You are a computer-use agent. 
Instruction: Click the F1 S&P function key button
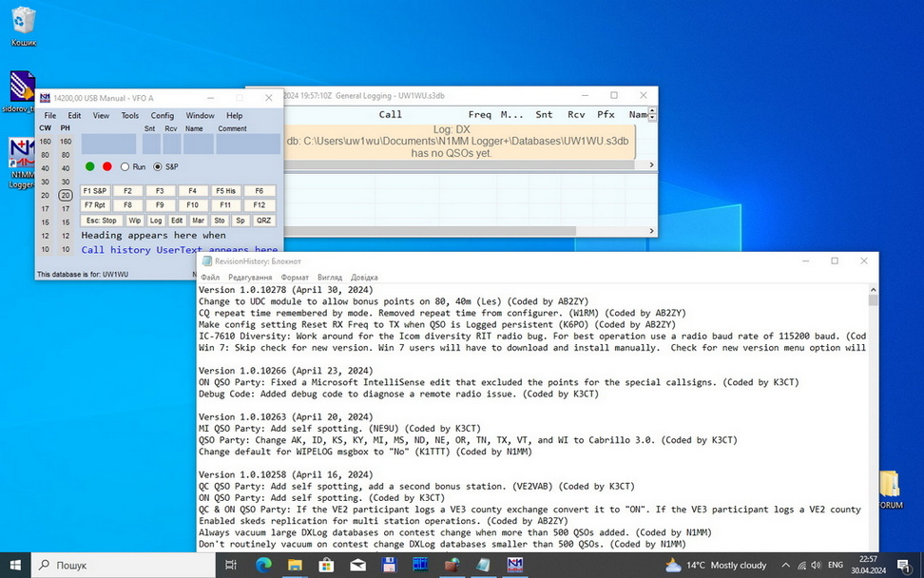[x=95, y=191]
